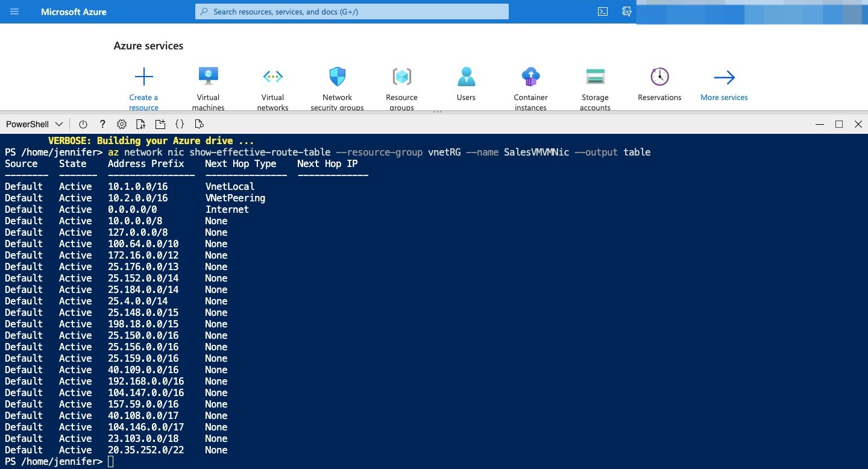Click the Next Hop IP column header
868x469 pixels.
327,164
